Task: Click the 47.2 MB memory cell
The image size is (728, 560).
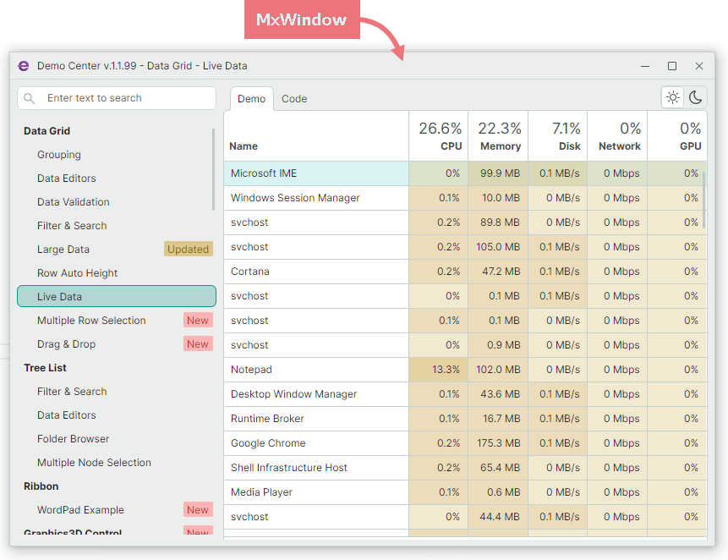Action: pyautogui.click(x=498, y=272)
